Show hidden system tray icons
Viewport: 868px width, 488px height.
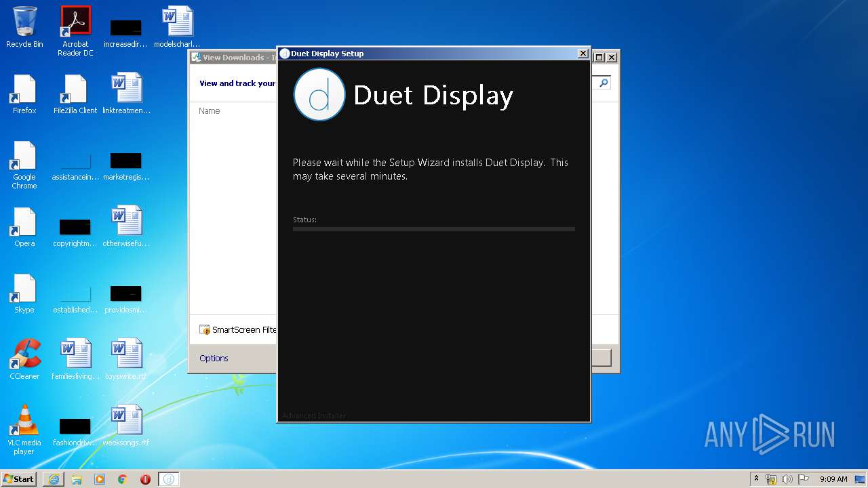pyautogui.click(x=757, y=479)
